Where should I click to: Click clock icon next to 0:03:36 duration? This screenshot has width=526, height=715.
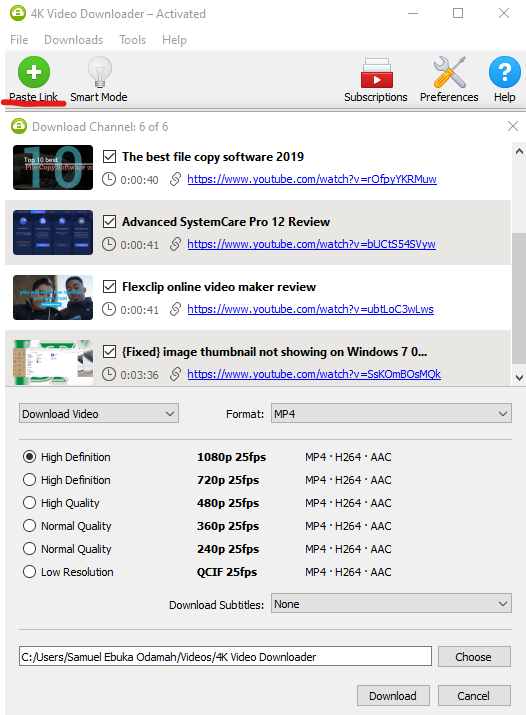point(108,374)
